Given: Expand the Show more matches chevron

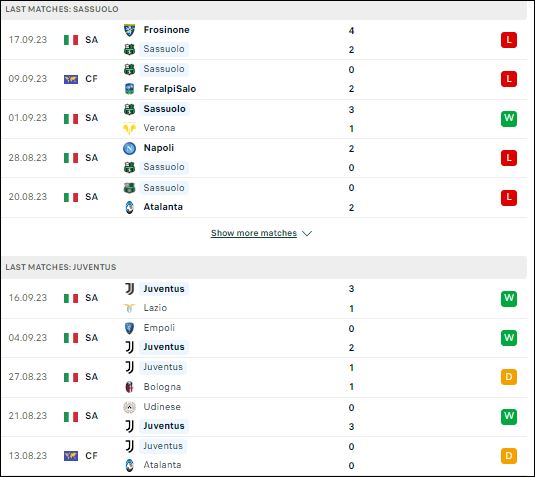Looking at the screenshot, I should pos(307,234).
